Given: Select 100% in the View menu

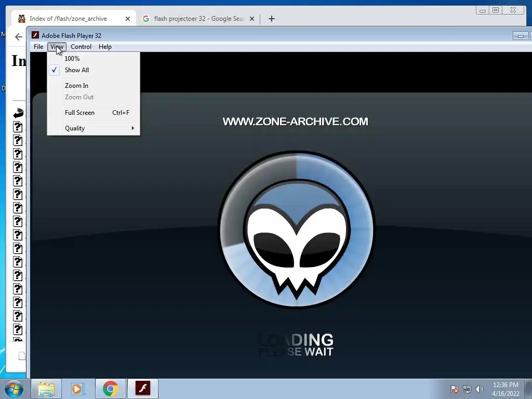Looking at the screenshot, I should 94,58.
